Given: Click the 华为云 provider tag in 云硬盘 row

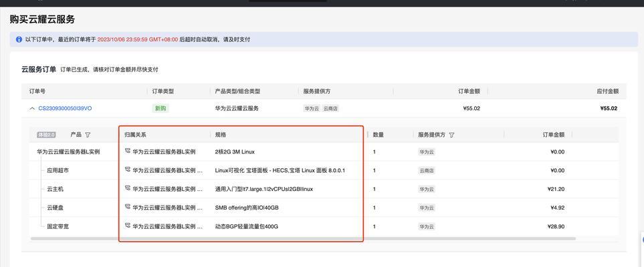Looking at the screenshot, I should click(427, 208).
